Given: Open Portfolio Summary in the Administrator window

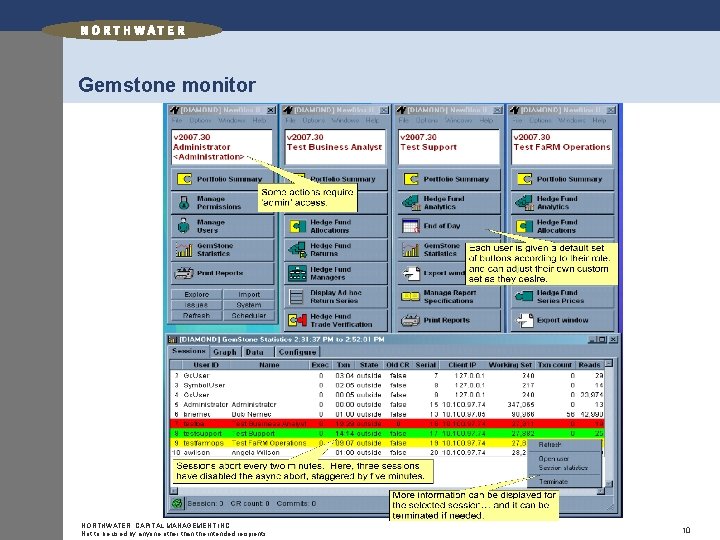Looking at the screenshot, I should (x=223, y=179).
